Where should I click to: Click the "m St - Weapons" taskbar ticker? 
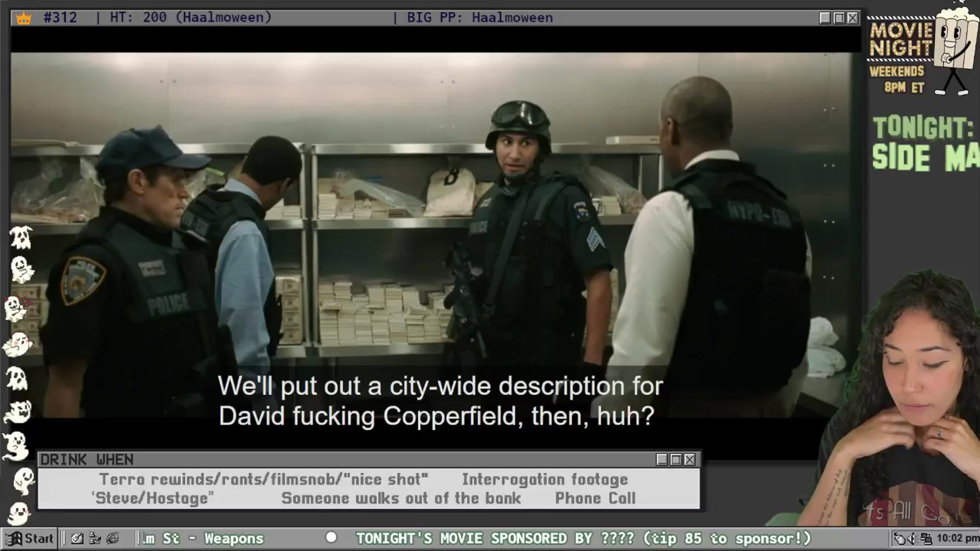click(203, 538)
